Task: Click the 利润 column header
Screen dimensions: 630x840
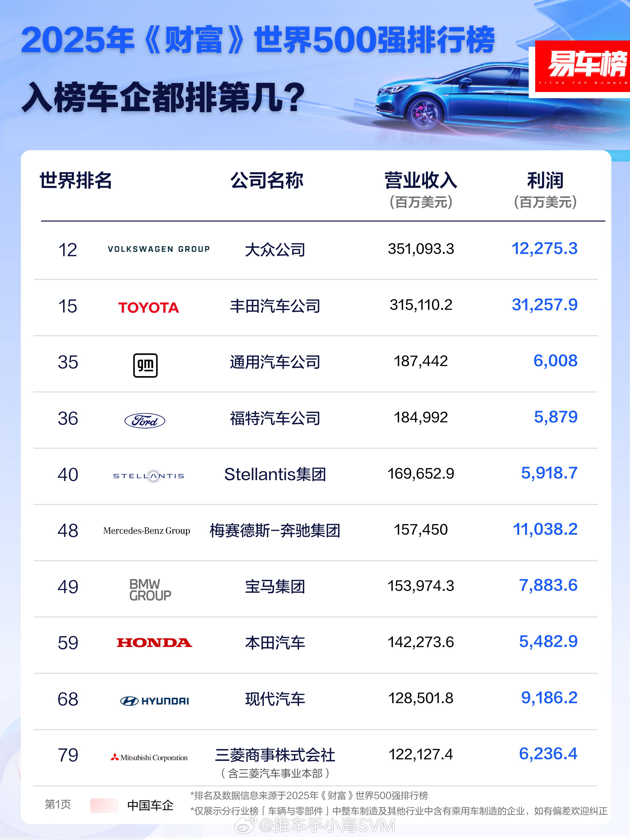Action: click(x=545, y=180)
